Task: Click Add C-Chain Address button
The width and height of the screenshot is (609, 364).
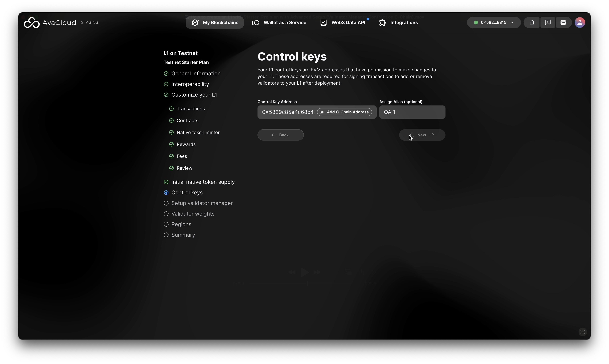Action: 344,112
